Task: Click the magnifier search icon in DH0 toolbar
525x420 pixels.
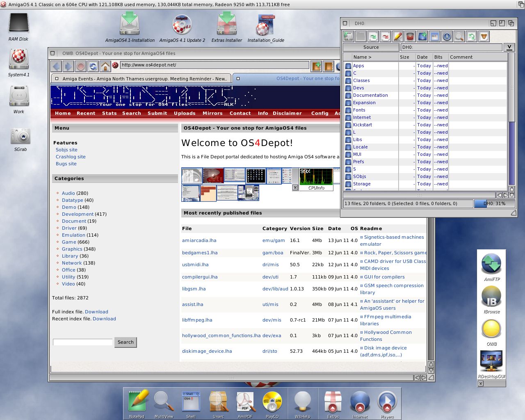Action: click(x=459, y=37)
